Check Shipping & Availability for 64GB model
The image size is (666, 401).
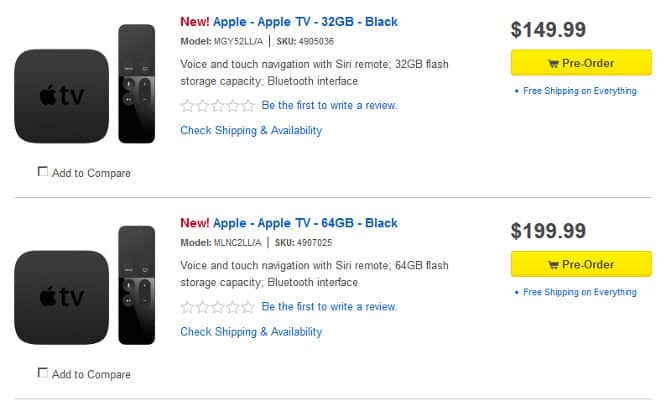point(251,332)
